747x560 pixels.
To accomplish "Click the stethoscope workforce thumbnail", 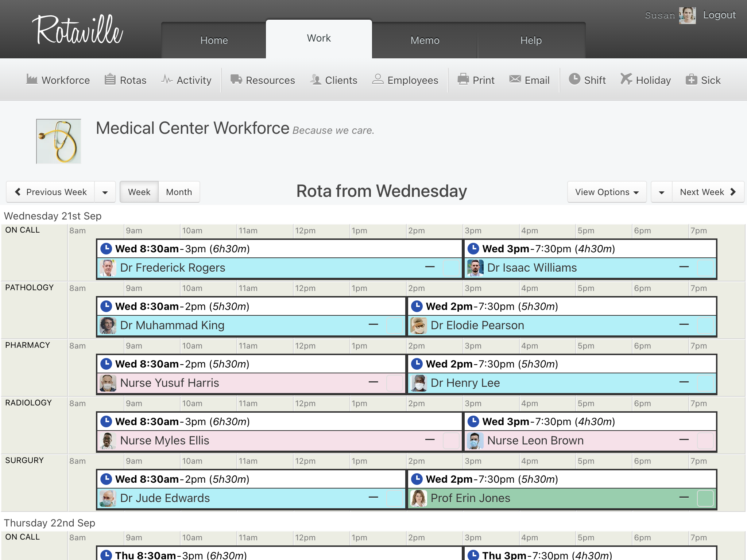I will pos(58,141).
